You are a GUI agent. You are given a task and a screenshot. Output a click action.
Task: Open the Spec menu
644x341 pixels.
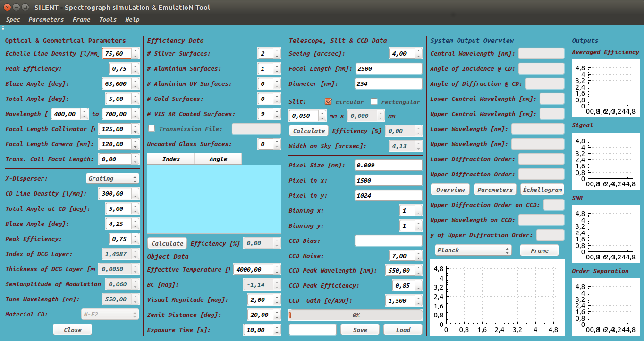(x=13, y=19)
